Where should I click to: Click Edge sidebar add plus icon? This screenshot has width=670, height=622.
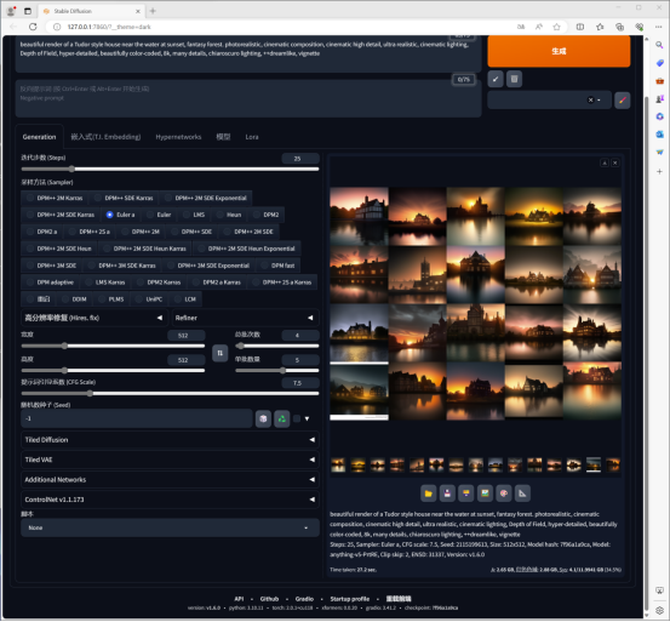click(659, 171)
